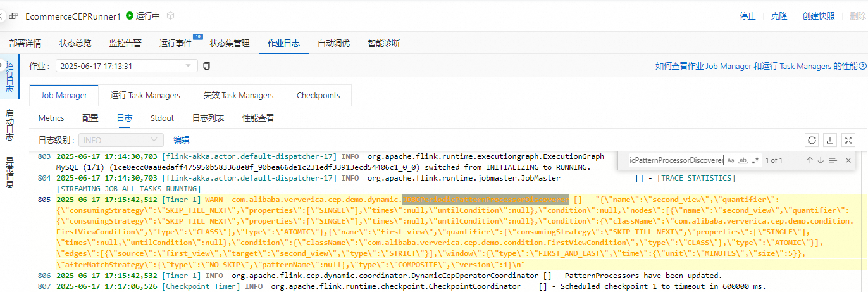This screenshot has width=868, height=292.
Task: Click the refresh log icon
Action: (x=811, y=140)
